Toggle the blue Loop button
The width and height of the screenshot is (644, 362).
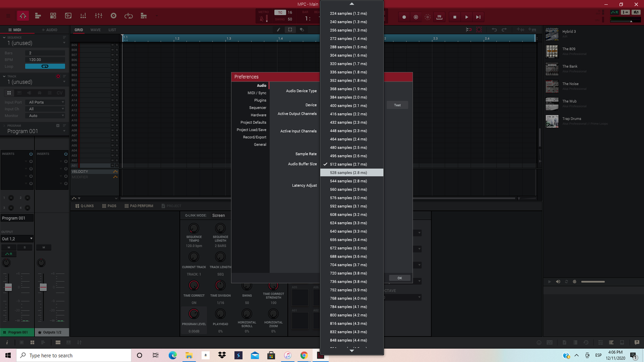click(x=45, y=66)
